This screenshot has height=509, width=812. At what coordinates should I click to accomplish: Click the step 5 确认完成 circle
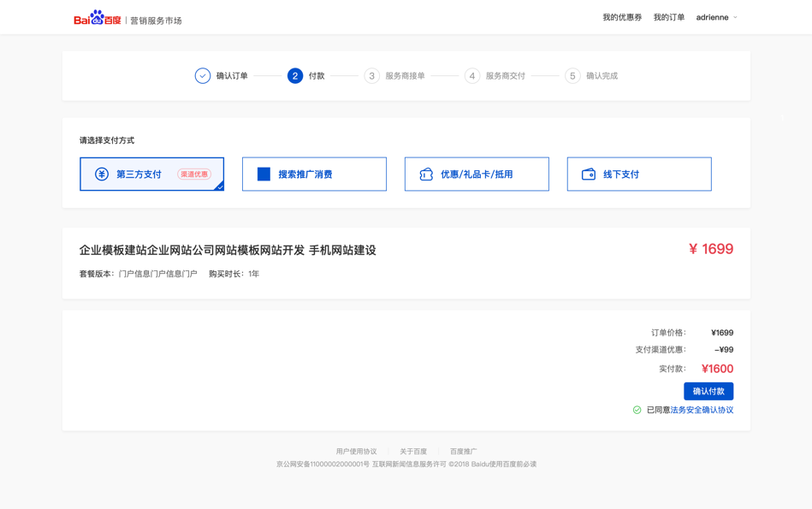click(x=572, y=76)
